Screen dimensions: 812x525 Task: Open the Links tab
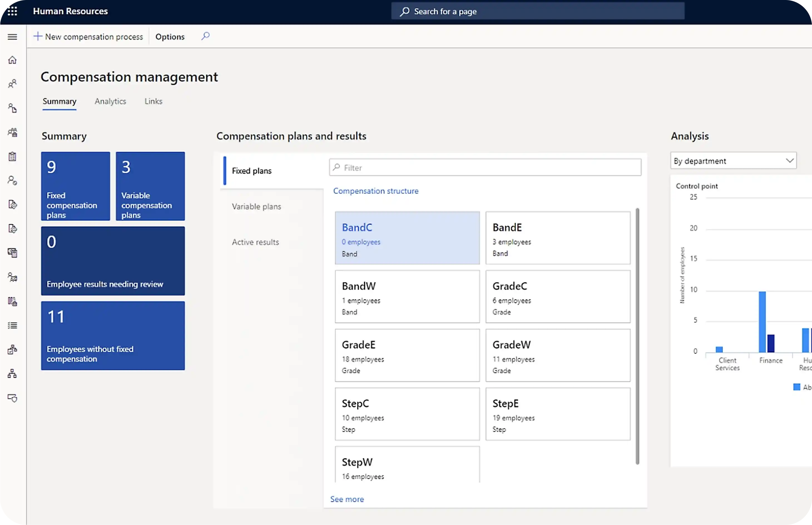(153, 101)
